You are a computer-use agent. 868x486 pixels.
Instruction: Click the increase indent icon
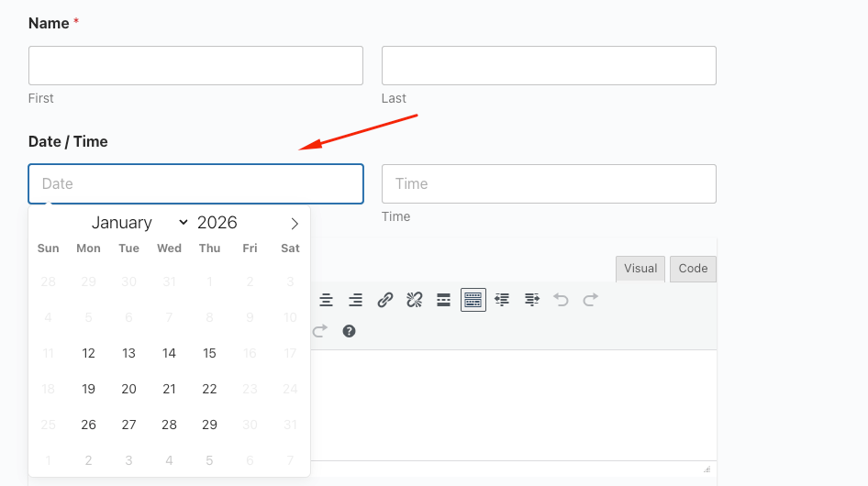(x=532, y=300)
